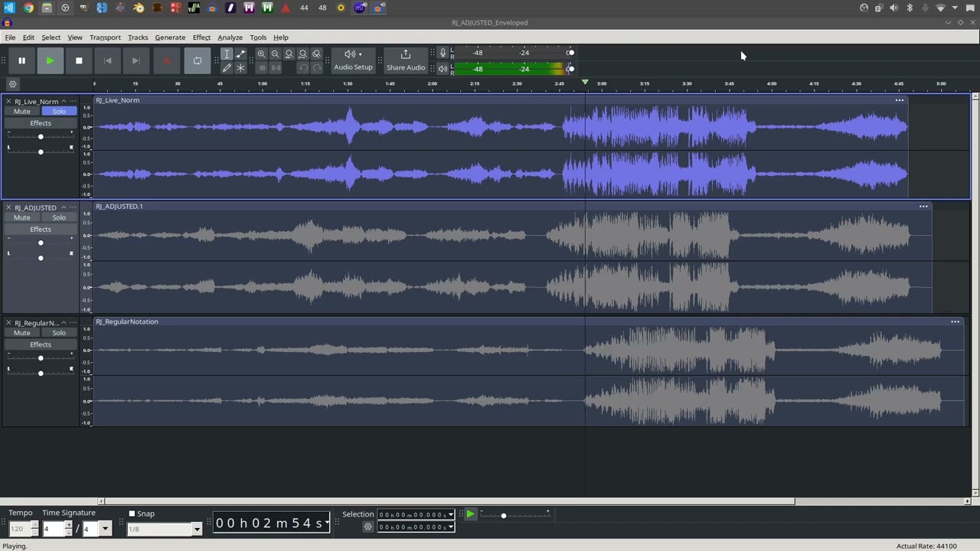This screenshot has height=551, width=980.
Task: Enable the Snap checkbox
Action: click(132, 514)
